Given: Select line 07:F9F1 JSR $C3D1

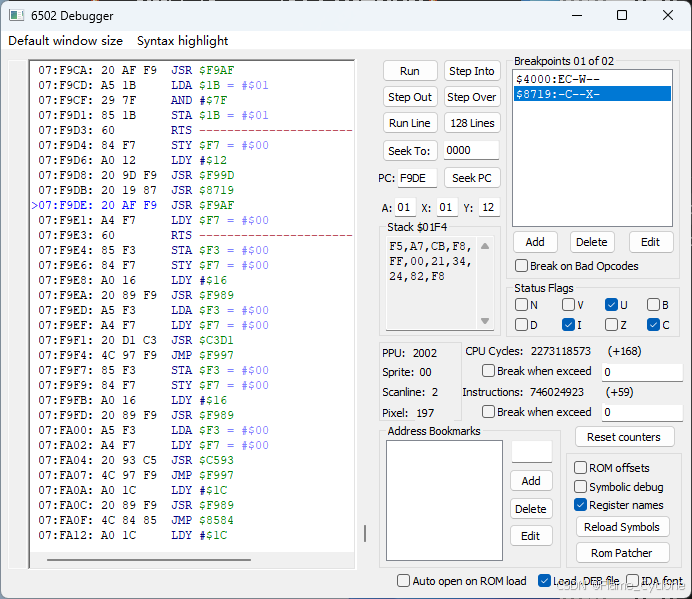Looking at the screenshot, I should 192,340.
